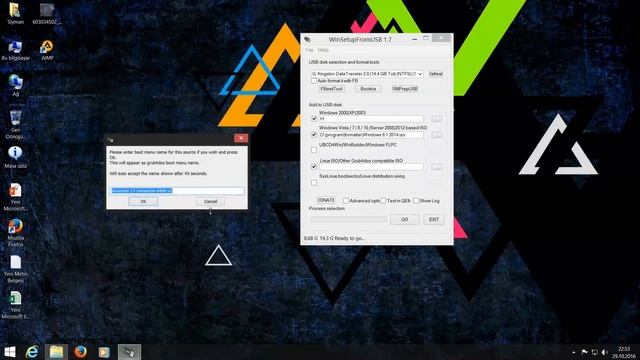Screen dimensions: 640x360
Task: Click the boot menu dialog title icon
Action: pos(110,140)
